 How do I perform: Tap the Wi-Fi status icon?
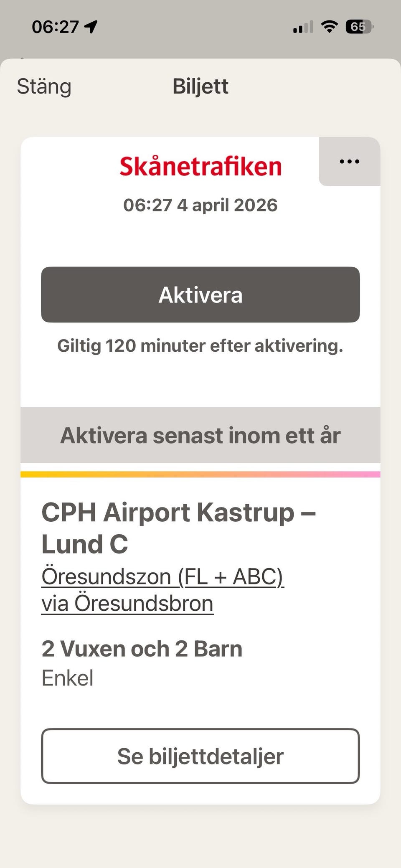[329, 27]
